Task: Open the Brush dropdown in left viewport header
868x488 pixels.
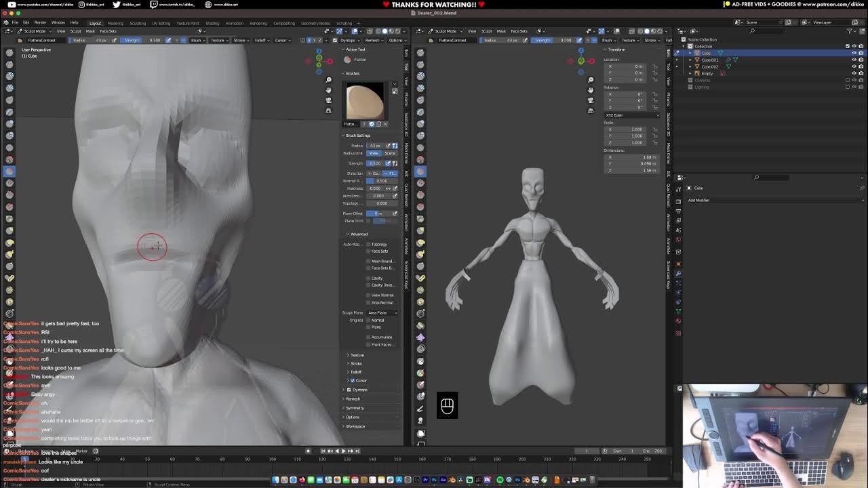Action: [197, 40]
